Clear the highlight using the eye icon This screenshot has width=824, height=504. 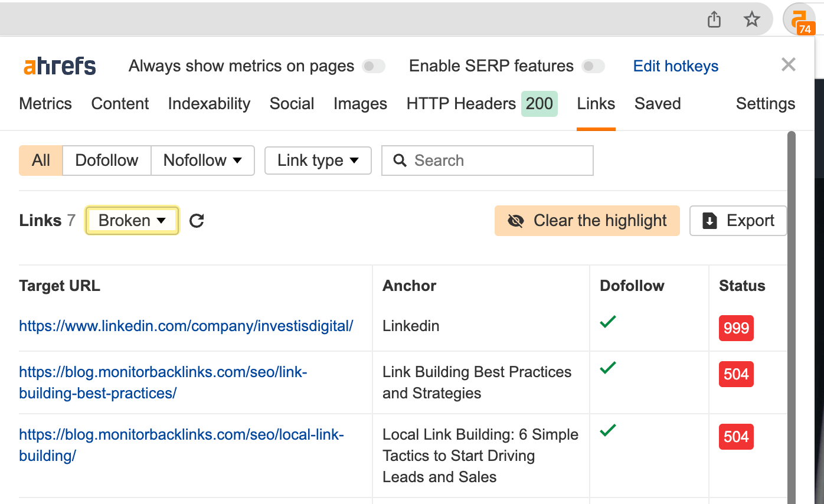tap(516, 220)
